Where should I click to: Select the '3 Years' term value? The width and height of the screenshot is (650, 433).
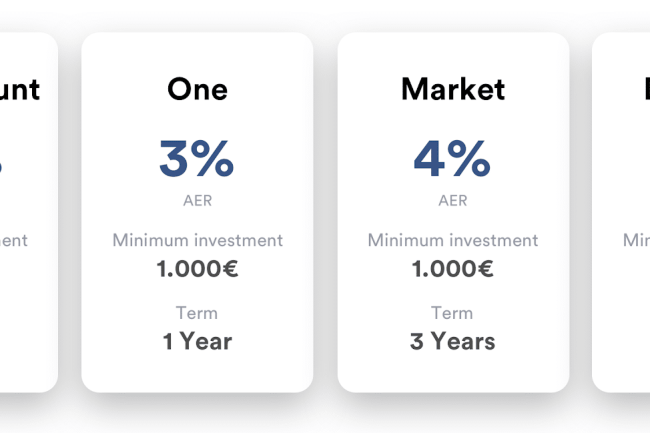[452, 341]
